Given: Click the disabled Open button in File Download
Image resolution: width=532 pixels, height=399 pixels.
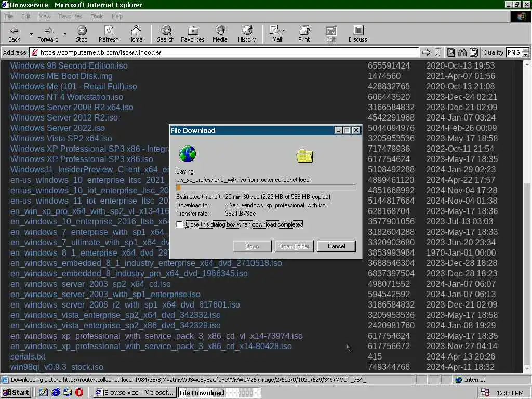Looking at the screenshot, I should 252,246.
